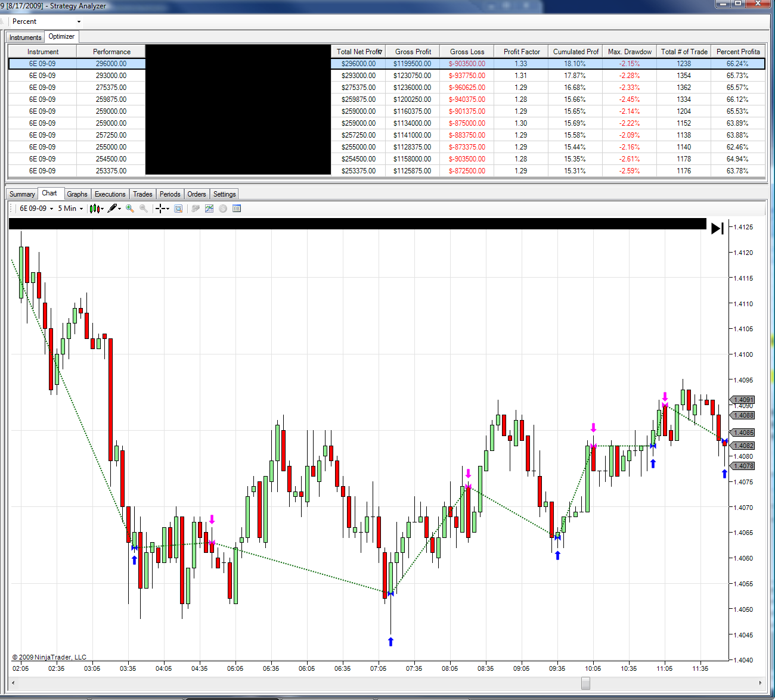Viewport: 775px width, 700px height.
Task: Click the greyed-out dollar coin strategies icon
Action: 223,209
